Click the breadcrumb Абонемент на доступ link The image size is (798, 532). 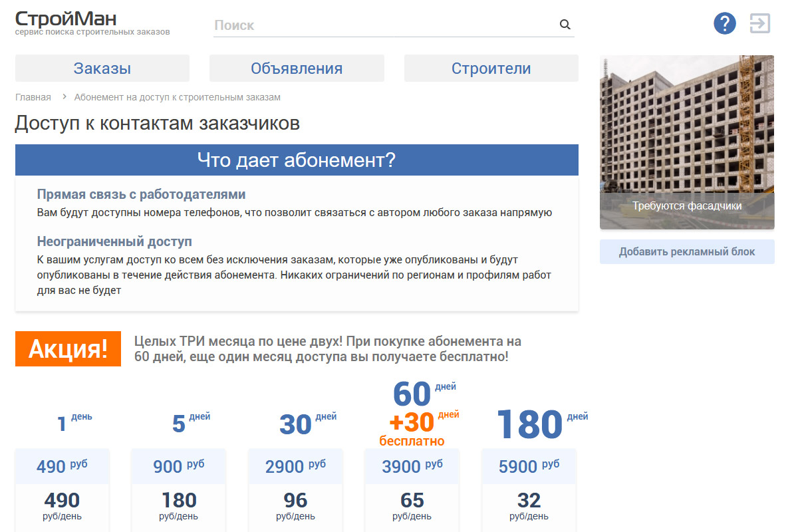coord(177,97)
